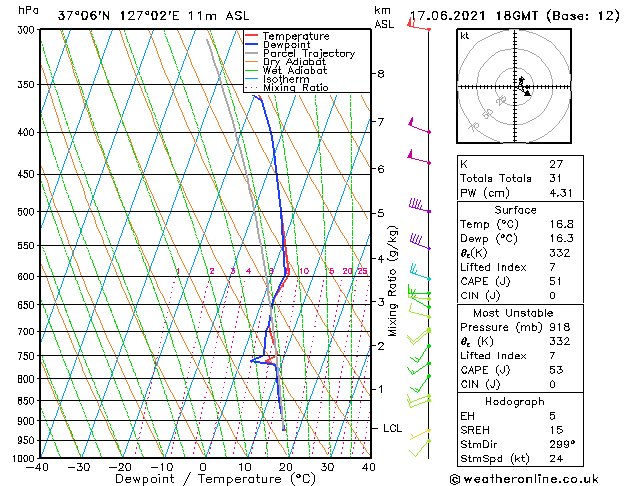Click the surface Lifted Index value 7
Image resolution: width=629 pixels, height=486 pixels.
(x=553, y=267)
